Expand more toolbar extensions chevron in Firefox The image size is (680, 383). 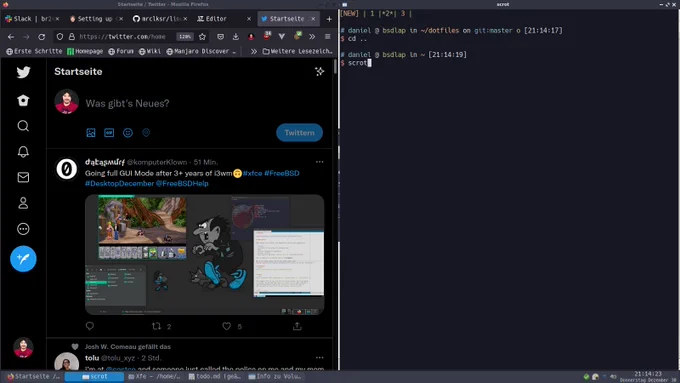[312, 37]
